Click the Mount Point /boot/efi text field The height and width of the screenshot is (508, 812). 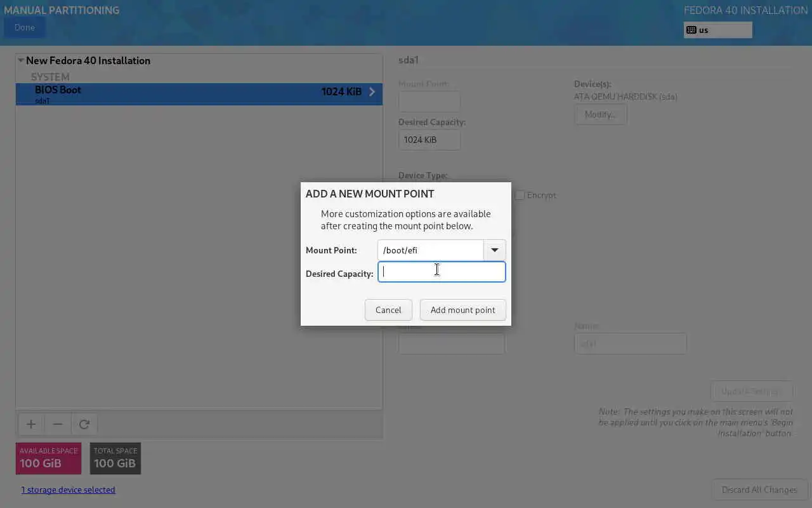point(431,250)
